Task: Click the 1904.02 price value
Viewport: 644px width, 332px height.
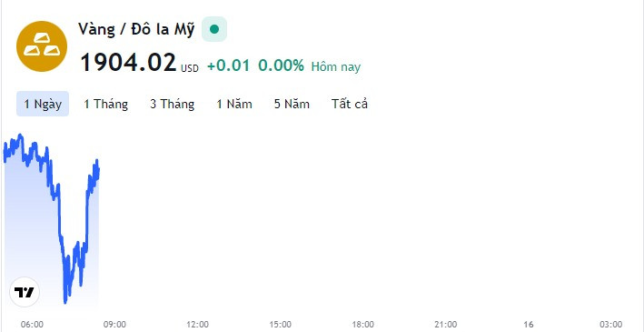Action: click(x=128, y=63)
